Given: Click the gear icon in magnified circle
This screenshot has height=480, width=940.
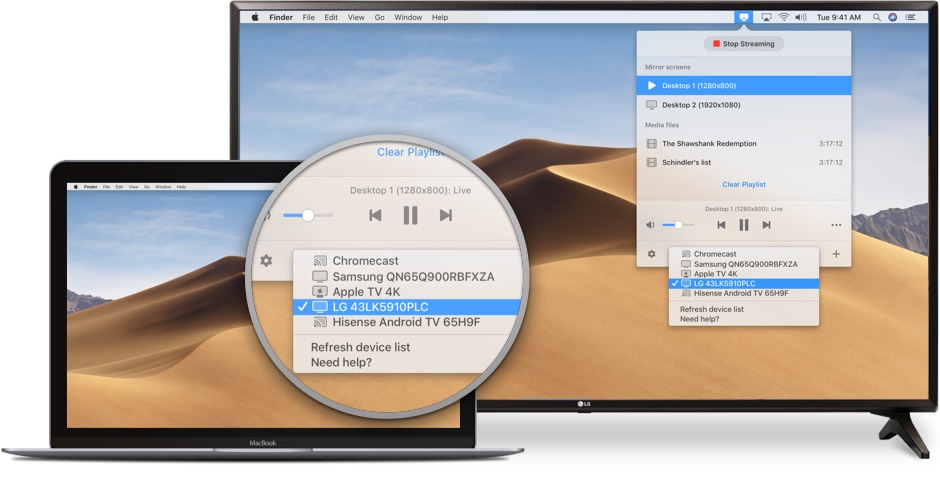Looking at the screenshot, I should tap(266, 261).
